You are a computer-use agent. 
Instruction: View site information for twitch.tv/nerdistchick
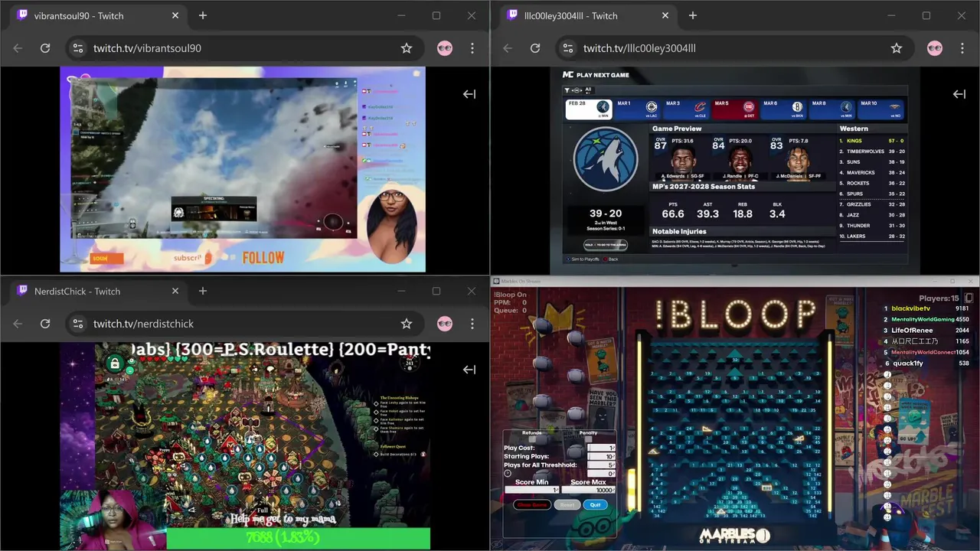(x=77, y=324)
